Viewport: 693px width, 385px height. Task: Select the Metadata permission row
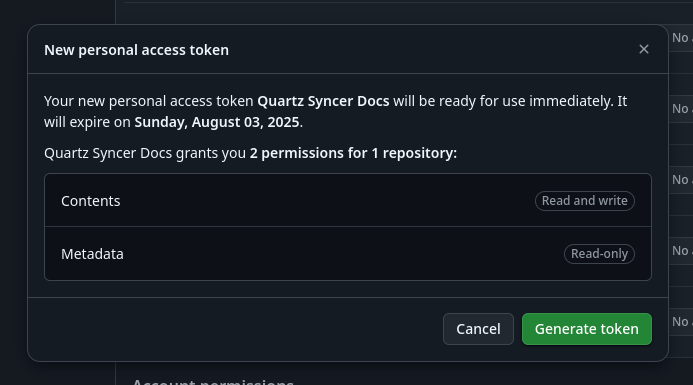point(348,254)
